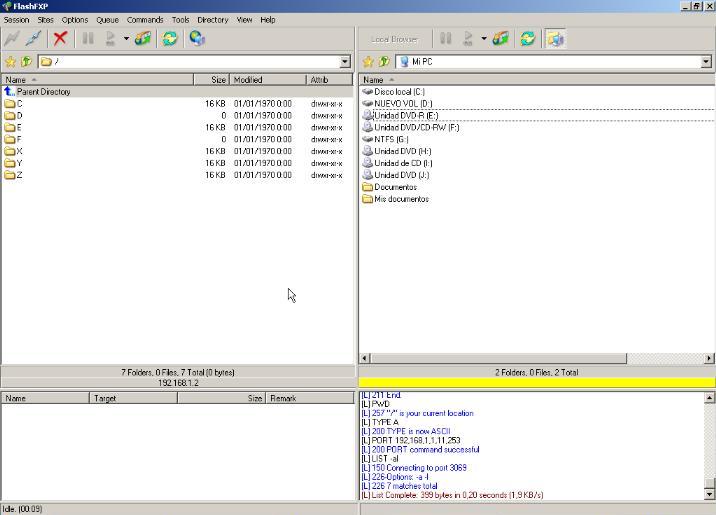Expand the remote path dropdown
This screenshot has height=515, width=716.
pos(345,62)
